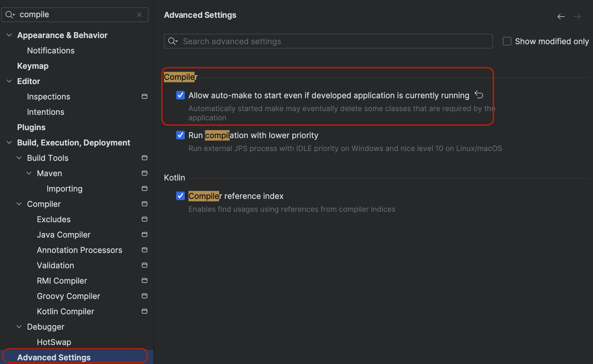Go to Plugins settings
Image resolution: width=593 pixels, height=364 pixels.
(x=31, y=127)
